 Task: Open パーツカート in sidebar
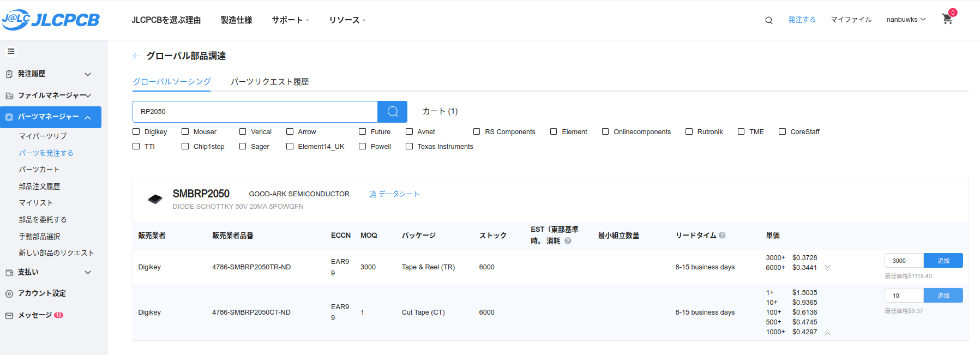tap(39, 170)
